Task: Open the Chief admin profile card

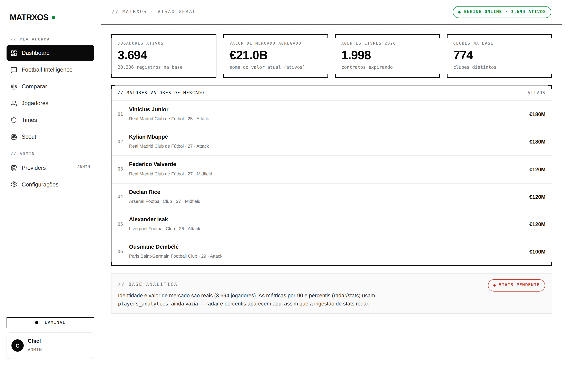Action: pyautogui.click(x=50, y=346)
